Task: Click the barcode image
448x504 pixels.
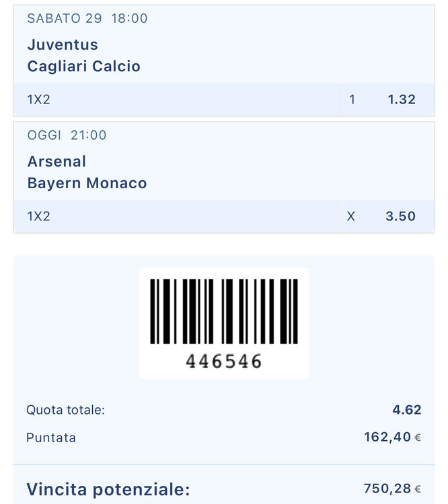Action: [223, 311]
